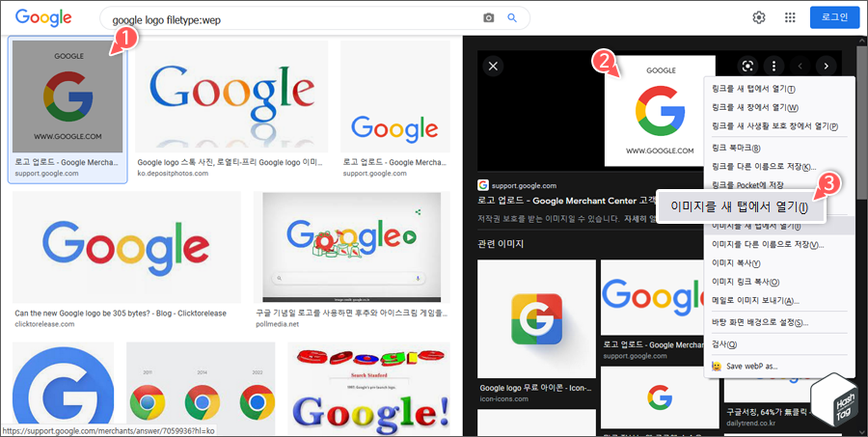Open ko.depositphotos.com source link
The height and width of the screenshot is (437, 868).
point(173,174)
